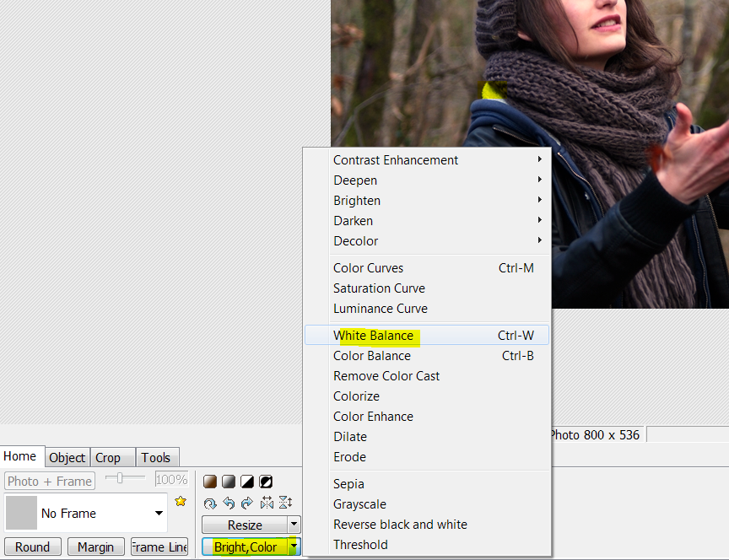
Task: Expand the Darken submenu arrow
Action: [539, 220]
